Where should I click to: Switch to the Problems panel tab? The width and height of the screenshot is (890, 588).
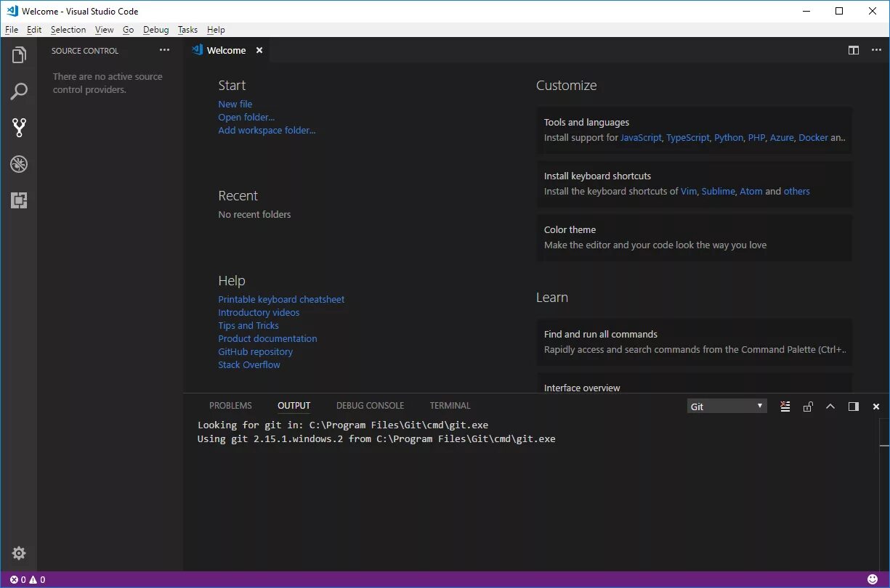(x=230, y=406)
